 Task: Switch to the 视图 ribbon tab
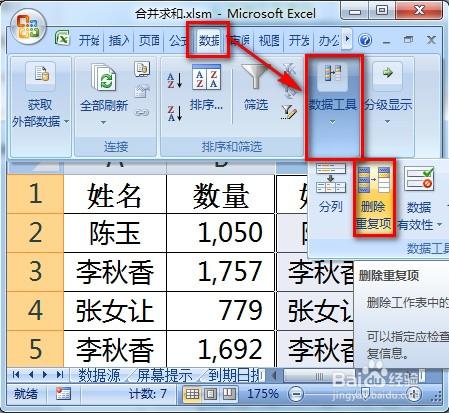tap(269, 41)
